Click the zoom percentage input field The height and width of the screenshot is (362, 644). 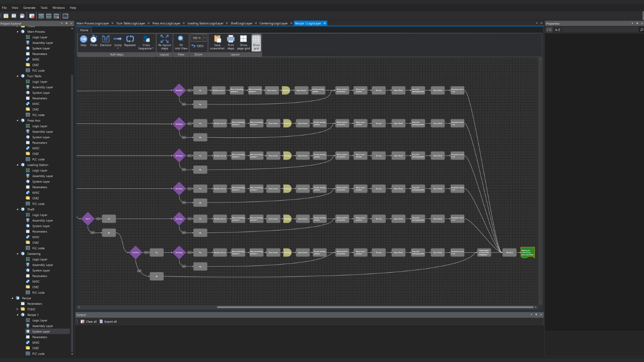[x=197, y=38]
